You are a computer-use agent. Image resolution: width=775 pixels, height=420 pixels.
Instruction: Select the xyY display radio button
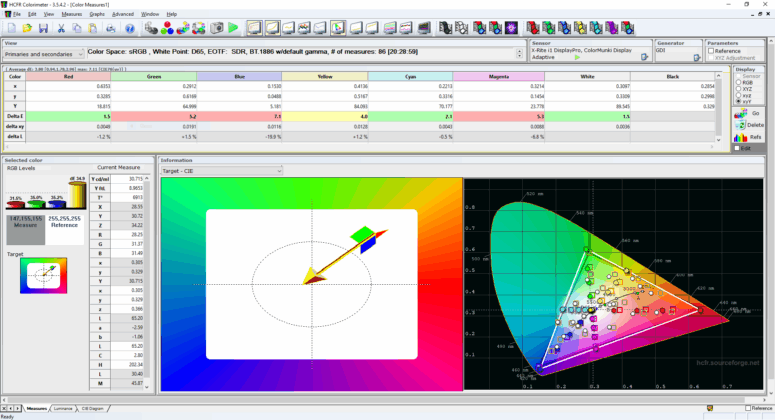pyautogui.click(x=738, y=101)
